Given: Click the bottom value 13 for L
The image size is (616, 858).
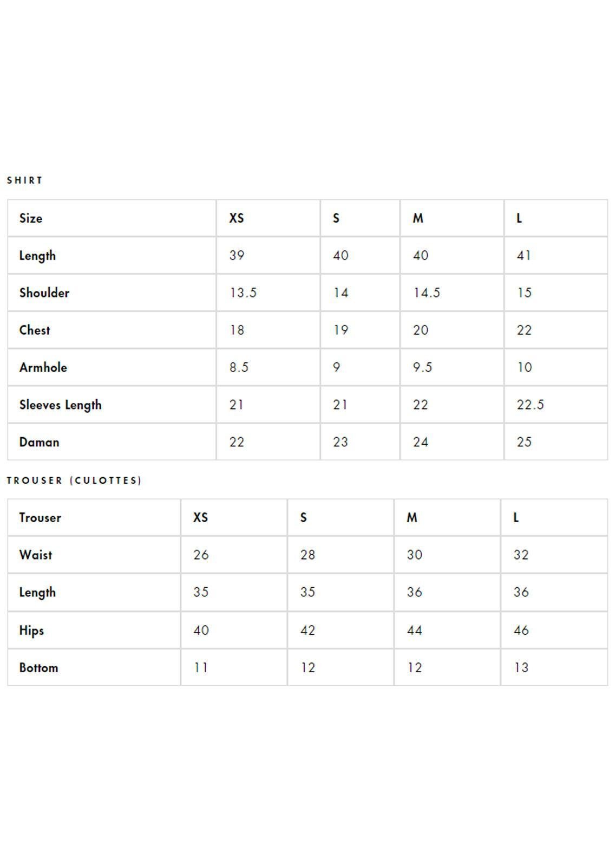Looking at the screenshot, I should pyautogui.click(x=521, y=668).
